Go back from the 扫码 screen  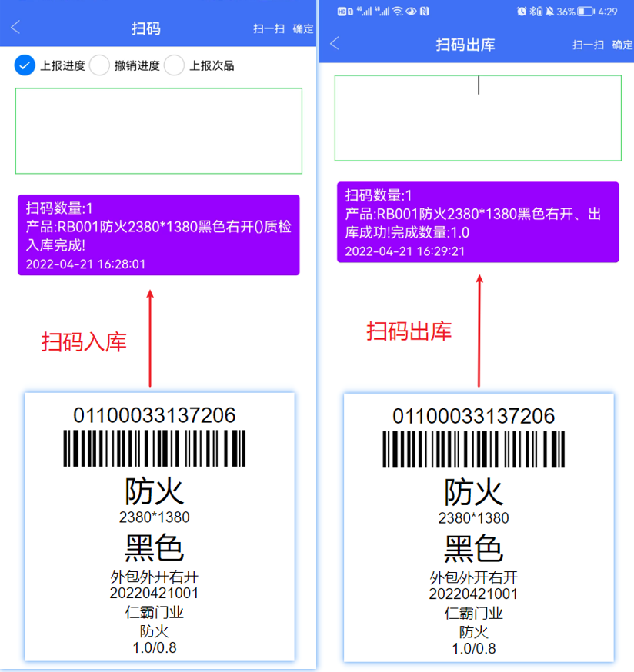pos(15,28)
